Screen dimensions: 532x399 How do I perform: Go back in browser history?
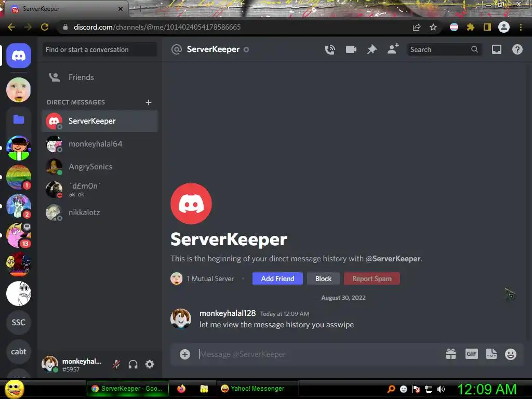click(11, 27)
